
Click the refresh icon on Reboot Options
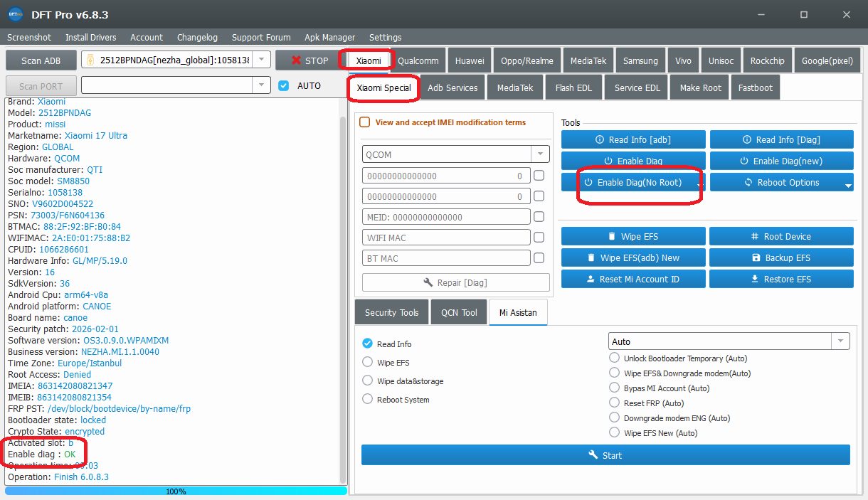click(748, 182)
